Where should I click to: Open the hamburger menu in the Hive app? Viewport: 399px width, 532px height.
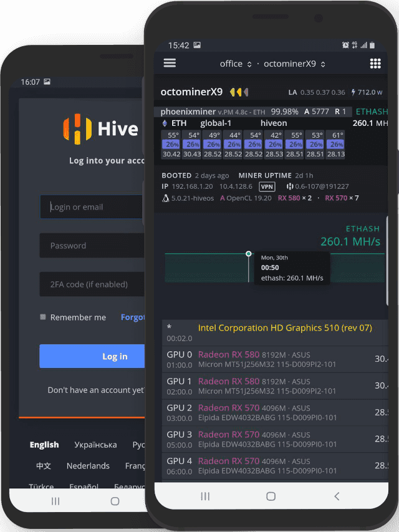pos(170,63)
